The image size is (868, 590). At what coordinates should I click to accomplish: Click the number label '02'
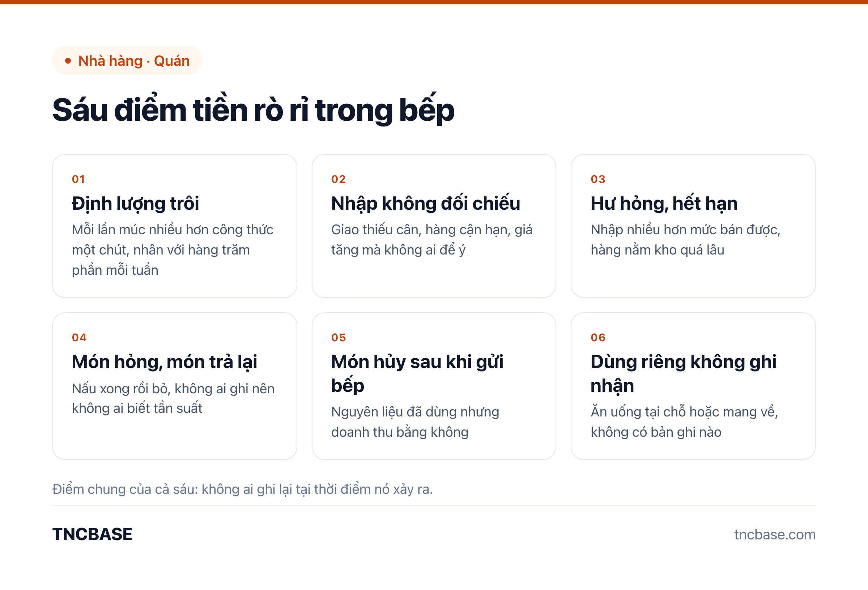pos(339,179)
